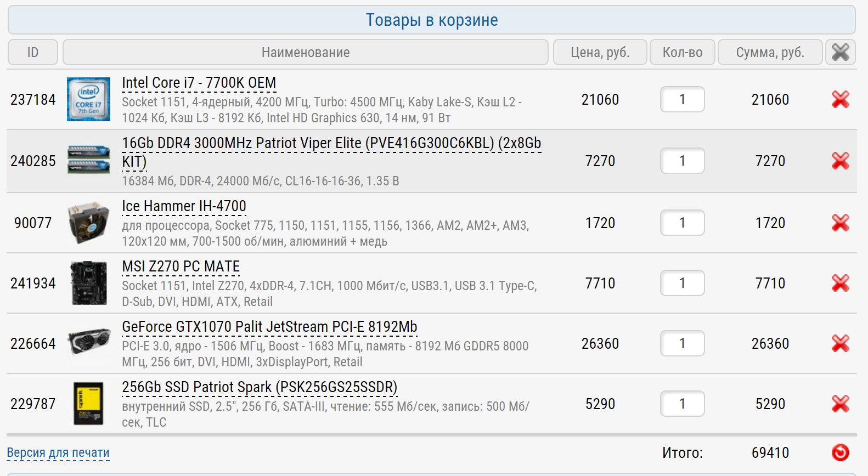Click product ID 90077
868x476 pixels.
33,223
